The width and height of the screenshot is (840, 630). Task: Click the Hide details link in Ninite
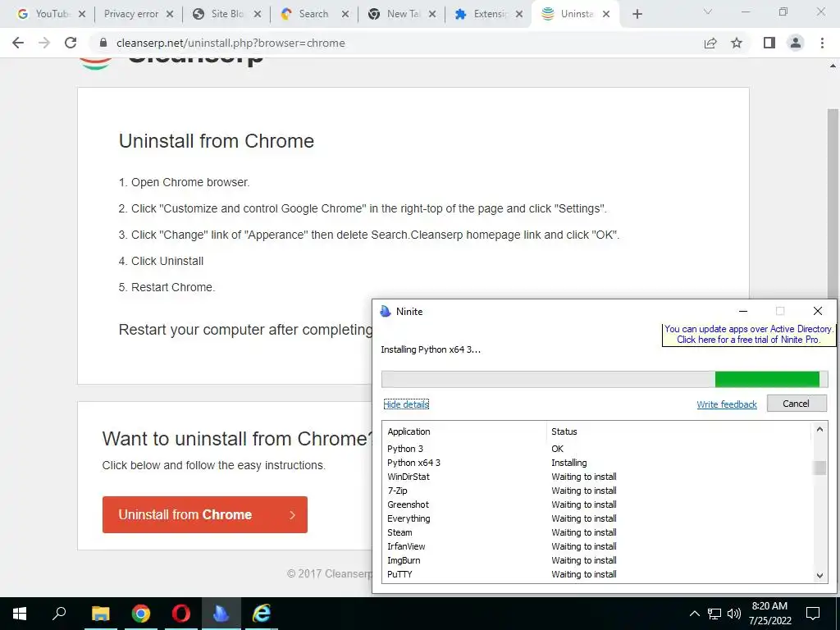[406, 404]
